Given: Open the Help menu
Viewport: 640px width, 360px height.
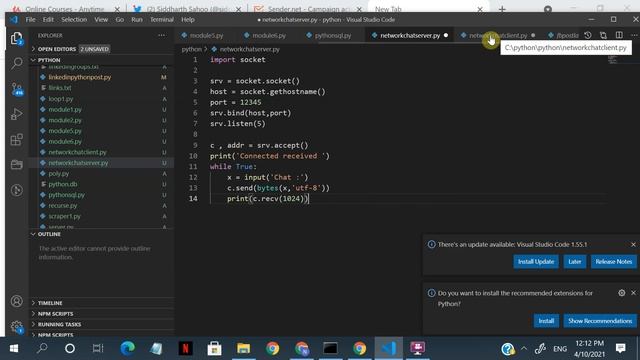Looking at the screenshot, I should click(x=188, y=19).
